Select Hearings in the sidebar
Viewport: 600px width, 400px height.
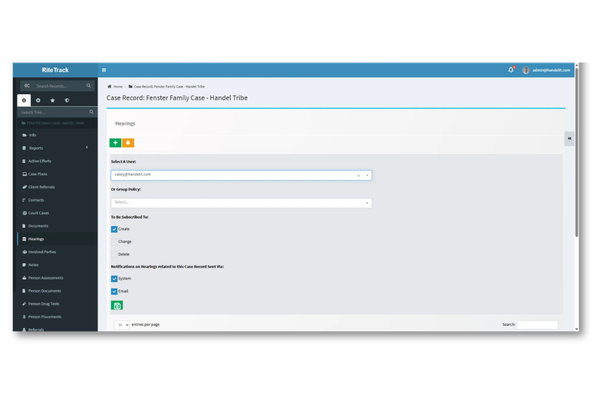[55, 239]
